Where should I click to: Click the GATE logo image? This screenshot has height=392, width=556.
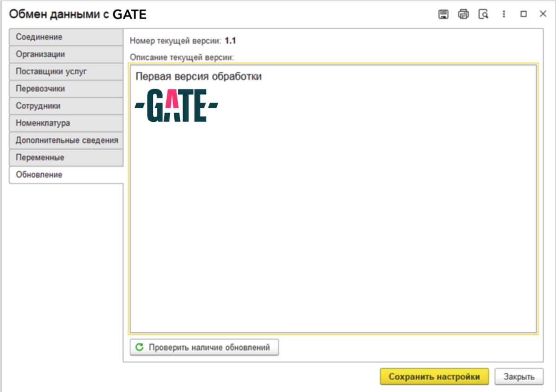tap(177, 105)
